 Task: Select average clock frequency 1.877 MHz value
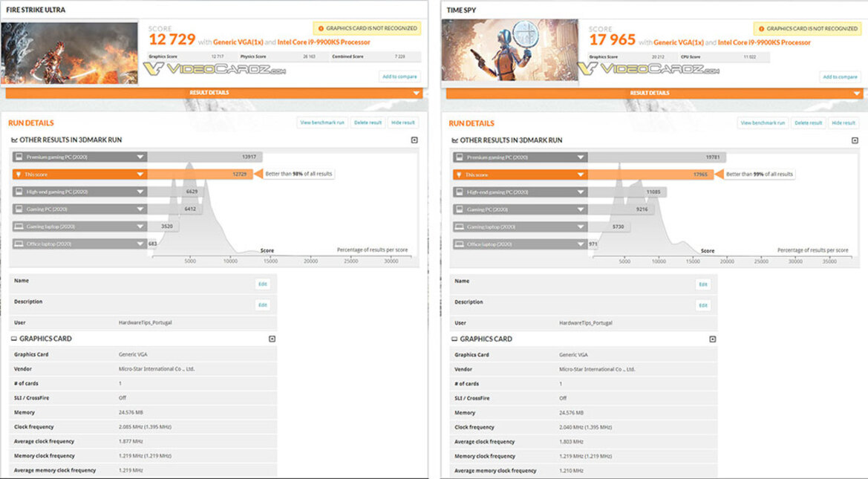click(131, 441)
